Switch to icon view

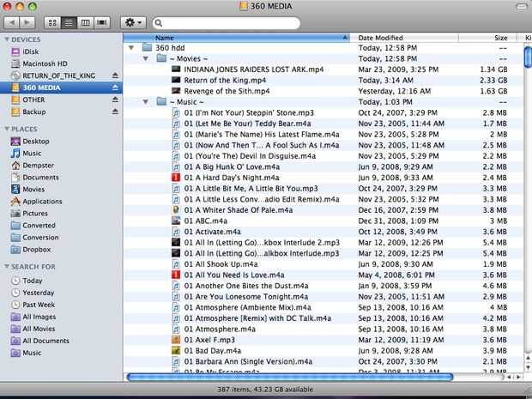coord(52,22)
